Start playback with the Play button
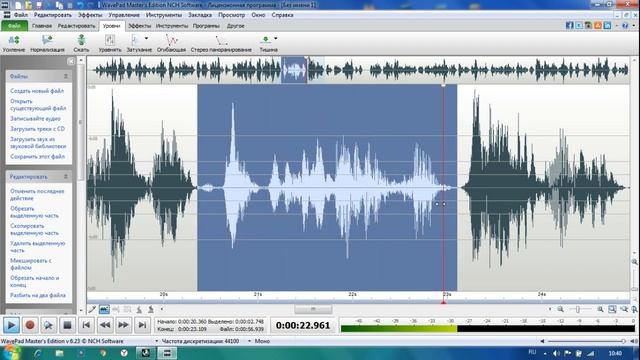Image resolution: width=640 pixels, height=360 pixels. coord(11,325)
